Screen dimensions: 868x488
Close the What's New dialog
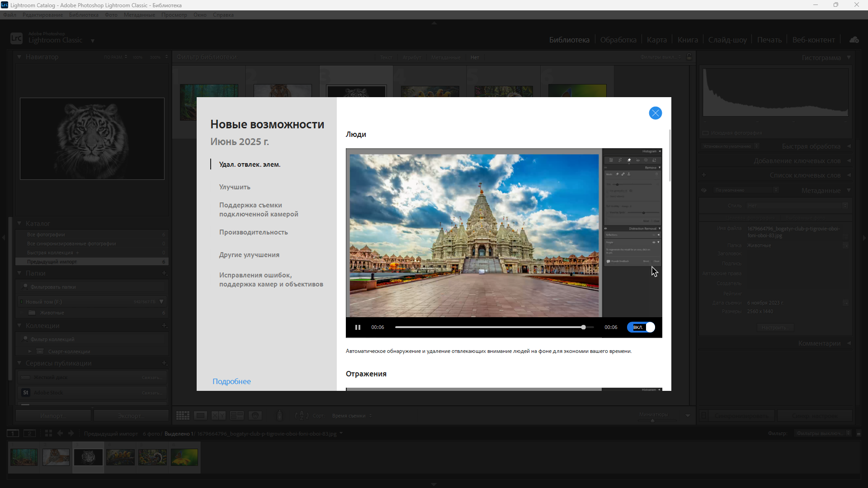(x=655, y=113)
